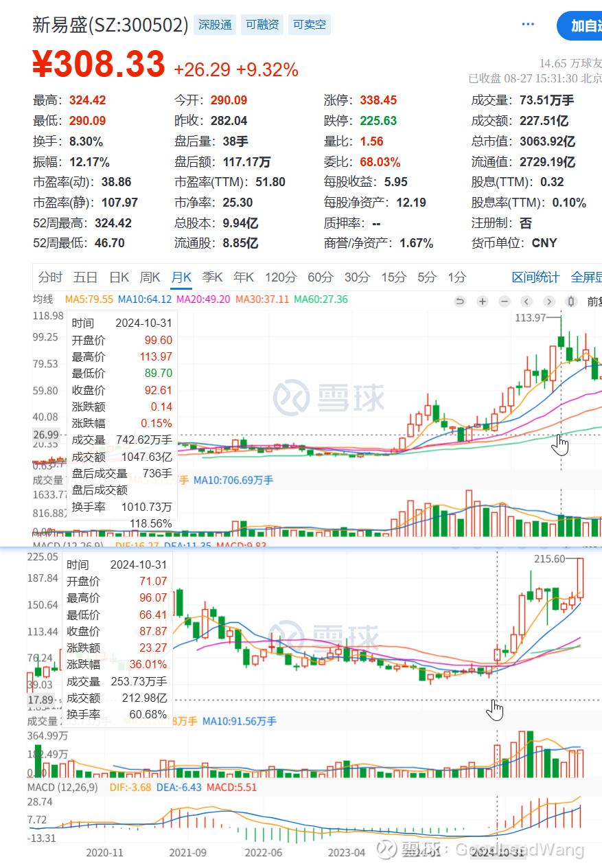Click the 加自选 add-to-watchlist button
The width and height of the screenshot is (602, 868).
coord(580,26)
